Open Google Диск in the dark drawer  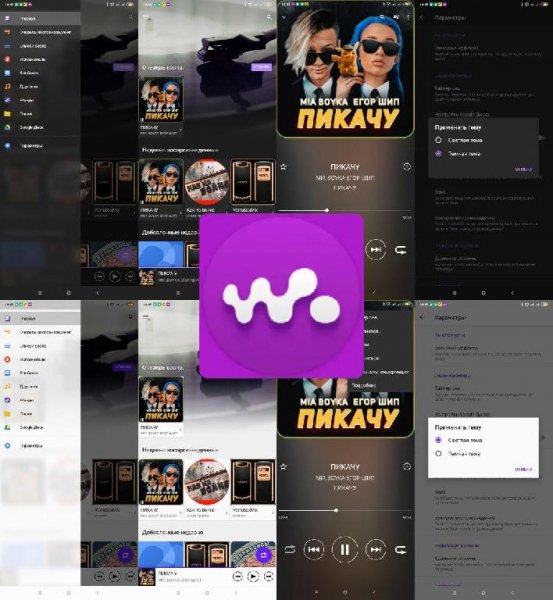pos(40,127)
